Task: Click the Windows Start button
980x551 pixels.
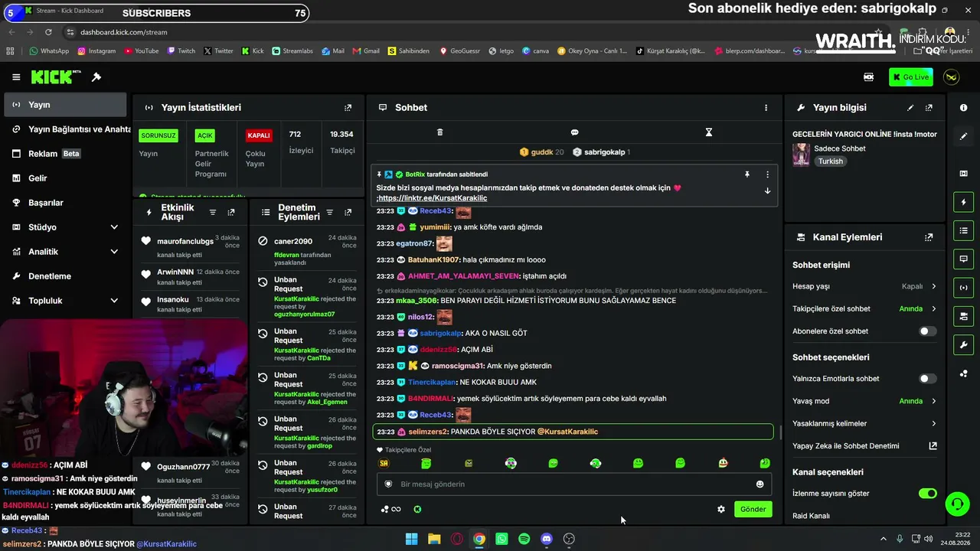Action: pyautogui.click(x=411, y=539)
